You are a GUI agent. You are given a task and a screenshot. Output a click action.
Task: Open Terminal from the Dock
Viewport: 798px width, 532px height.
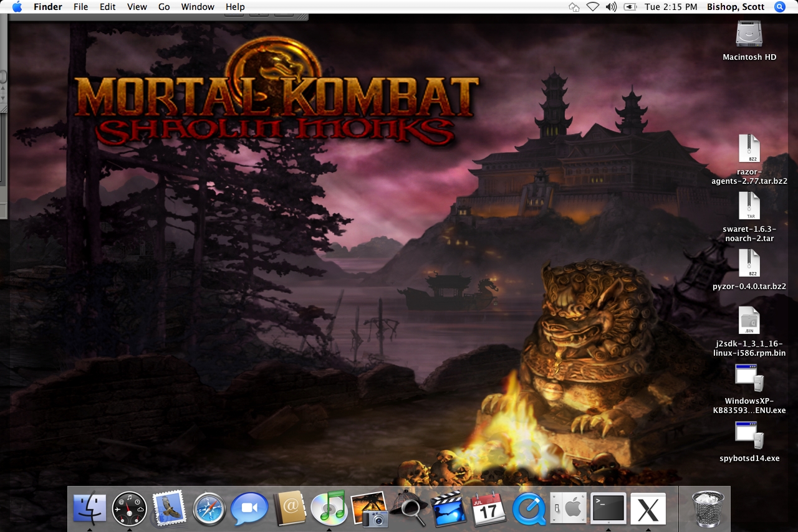(x=608, y=508)
